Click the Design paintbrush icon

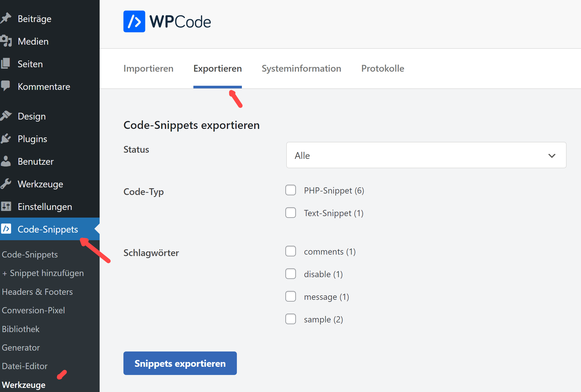point(6,116)
